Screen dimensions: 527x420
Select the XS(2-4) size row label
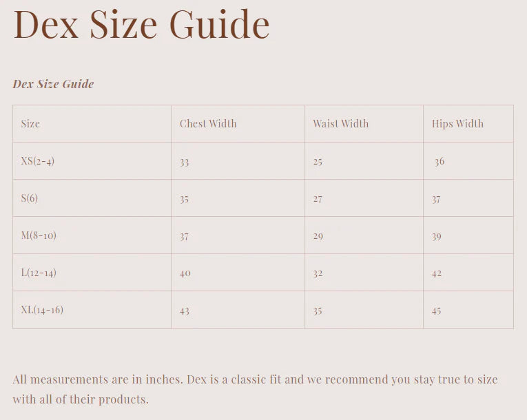pyautogui.click(x=37, y=161)
